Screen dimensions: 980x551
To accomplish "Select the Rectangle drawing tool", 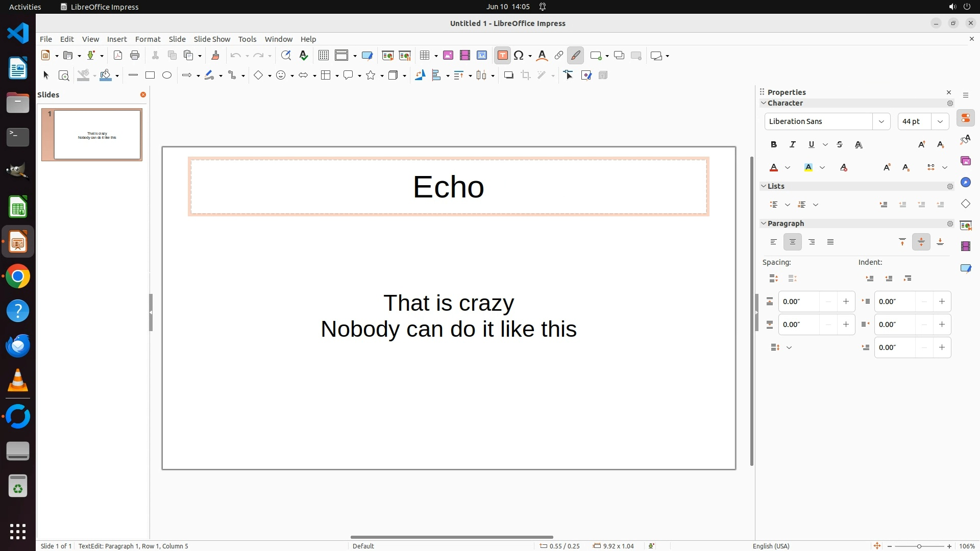I will click(150, 76).
